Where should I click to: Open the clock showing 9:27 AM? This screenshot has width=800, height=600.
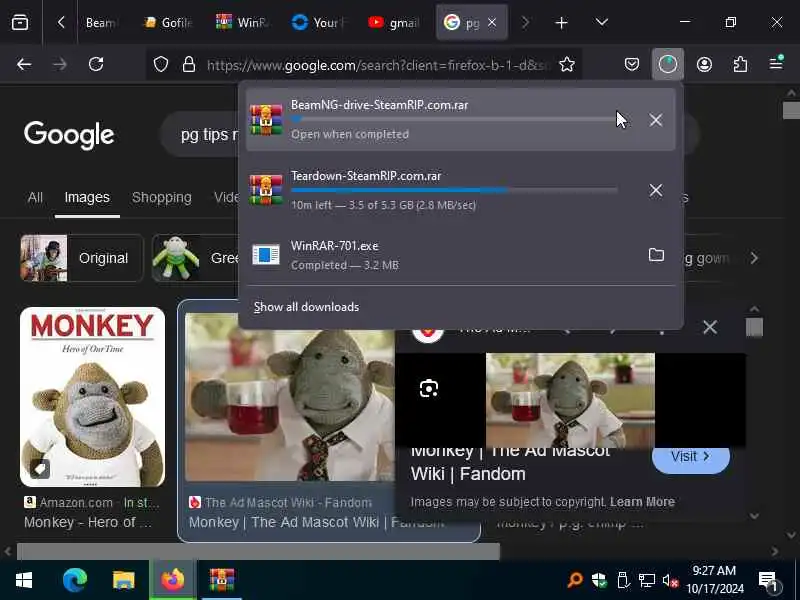[714, 580]
